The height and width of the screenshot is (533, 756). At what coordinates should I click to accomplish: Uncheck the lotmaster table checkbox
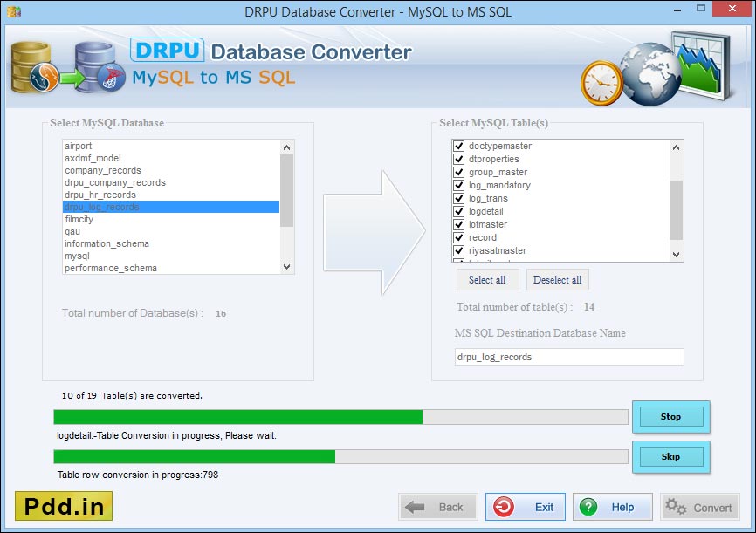tap(458, 224)
